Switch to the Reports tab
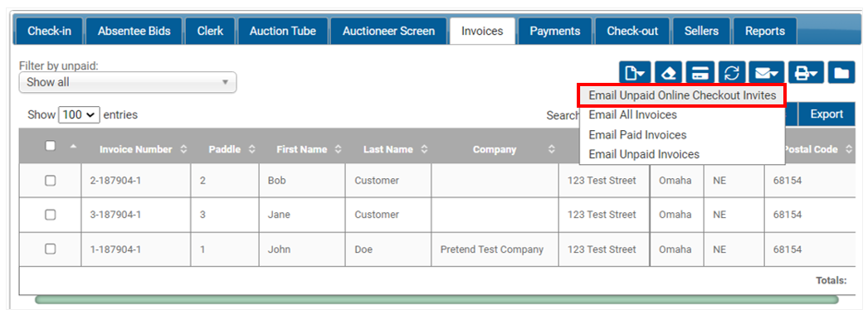868x319 pixels. pos(765,31)
